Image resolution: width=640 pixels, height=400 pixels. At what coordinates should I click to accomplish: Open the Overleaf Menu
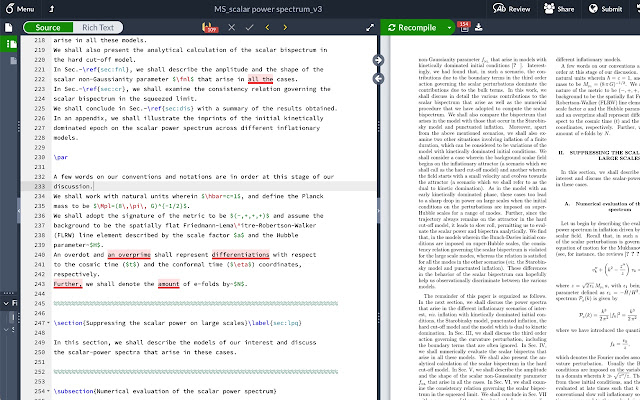pyautogui.click(x=20, y=8)
